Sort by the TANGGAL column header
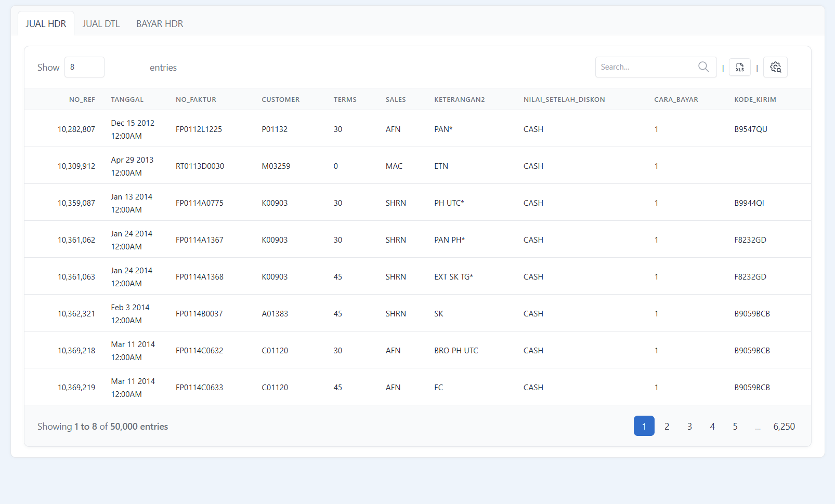Image resolution: width=835 pixels, height=504 pixels. (127, 99)
